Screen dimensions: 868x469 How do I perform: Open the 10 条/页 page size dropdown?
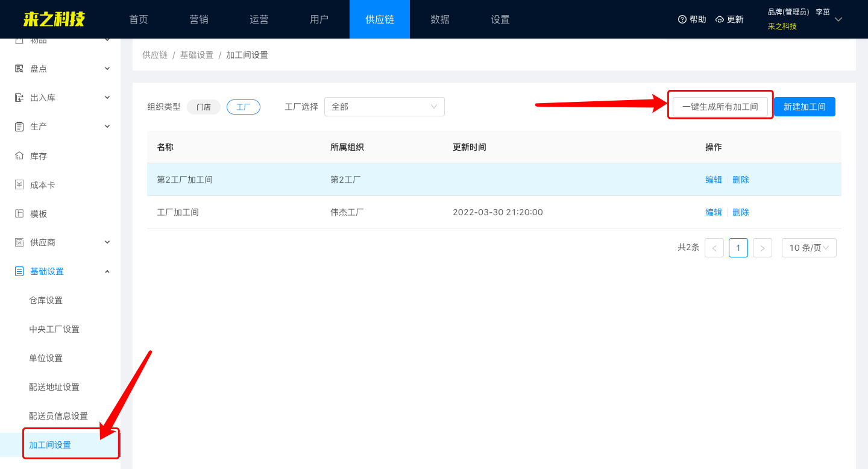(x=809, y=248)
